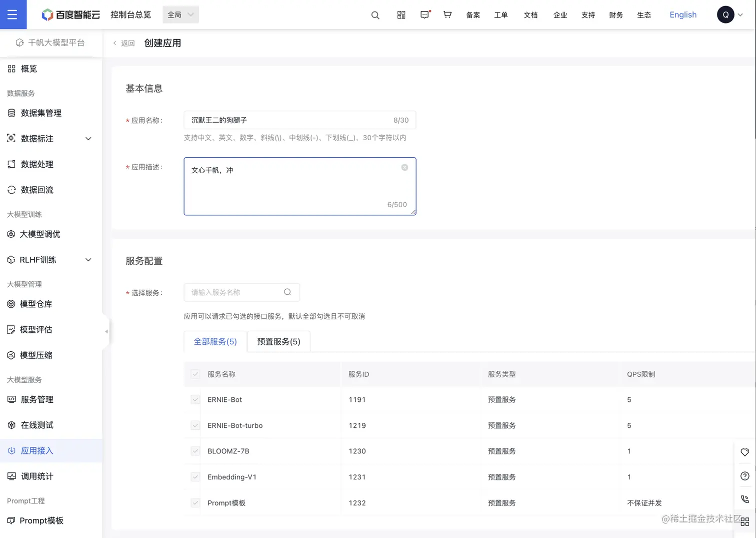Clear the 应用描述 text with the X icon

coord(404,168)
